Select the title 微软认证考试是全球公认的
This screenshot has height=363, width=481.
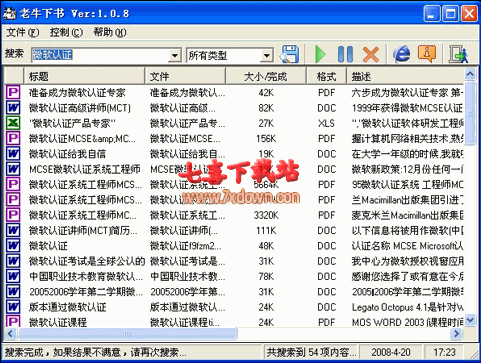[x=87, y=261]
